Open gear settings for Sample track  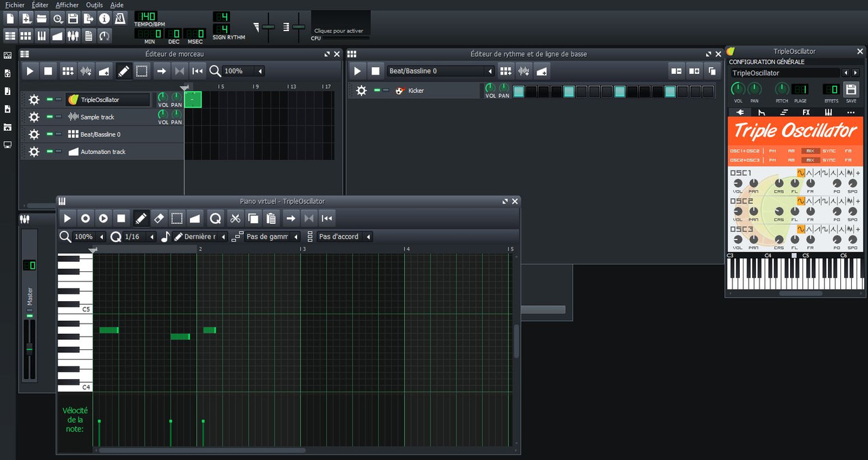(34, 117)
